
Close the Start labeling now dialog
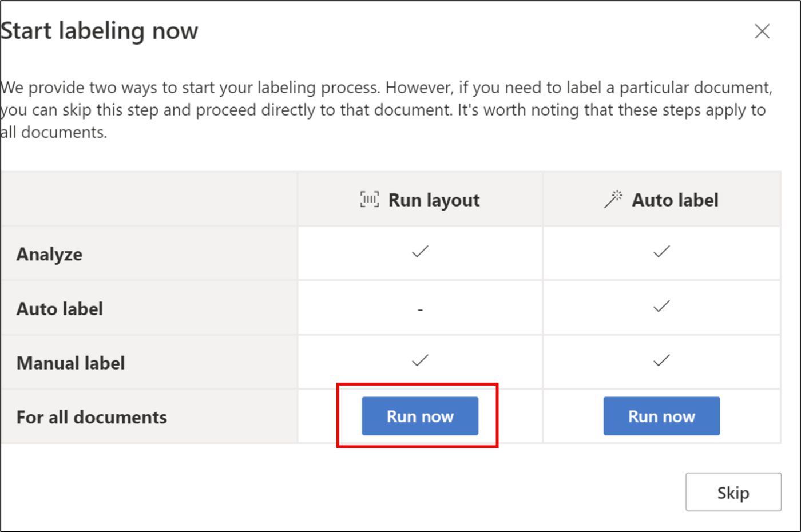pyautogui.click(x=762, y=31)
